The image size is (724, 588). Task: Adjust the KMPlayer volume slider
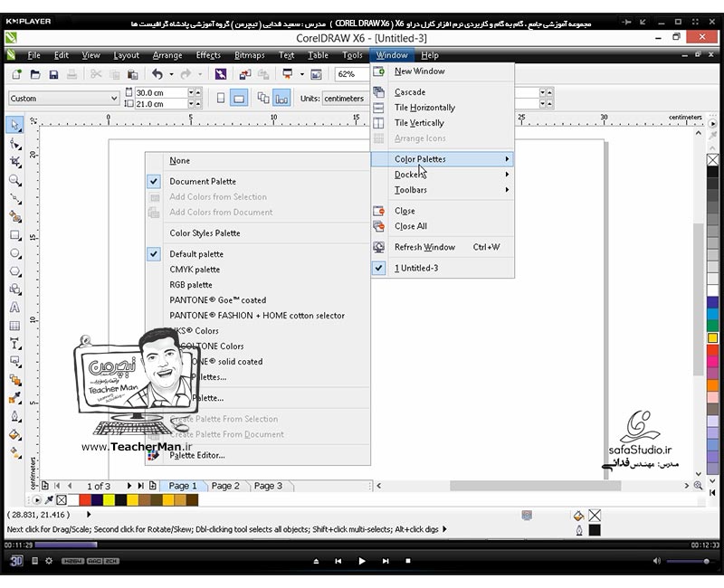688,561
